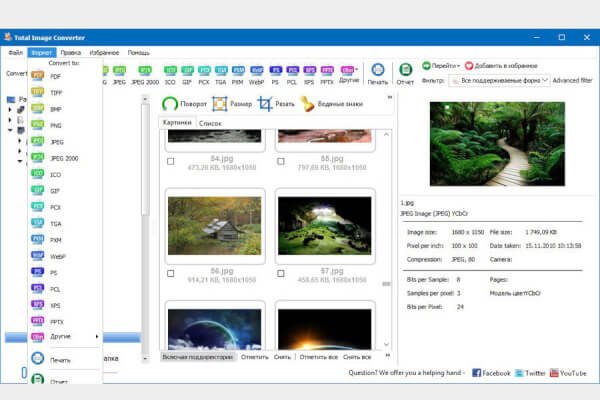Click the PPTX toolbar button
Screen dimensions: 600x400
point(327,75)
